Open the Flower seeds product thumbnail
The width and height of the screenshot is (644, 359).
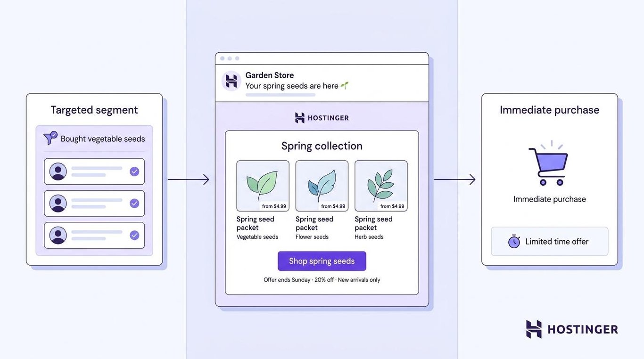(322, 186)
